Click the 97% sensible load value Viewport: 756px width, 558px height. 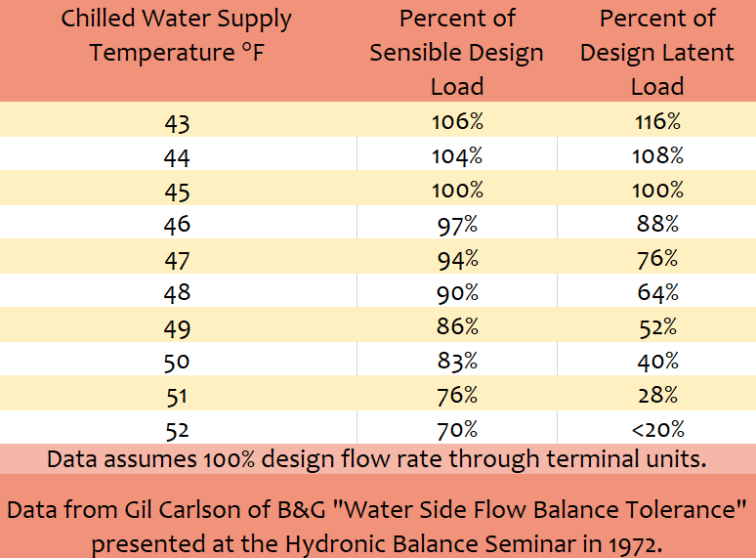[457, 225]
